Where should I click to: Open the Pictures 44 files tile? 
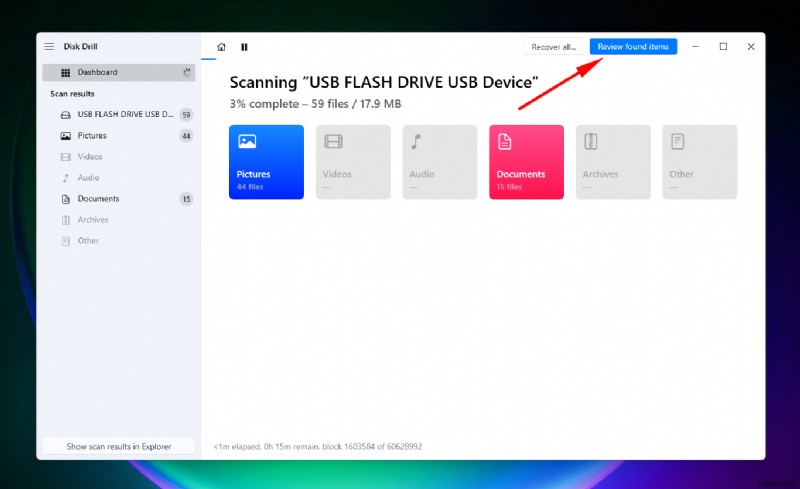(x=266, y=162)
